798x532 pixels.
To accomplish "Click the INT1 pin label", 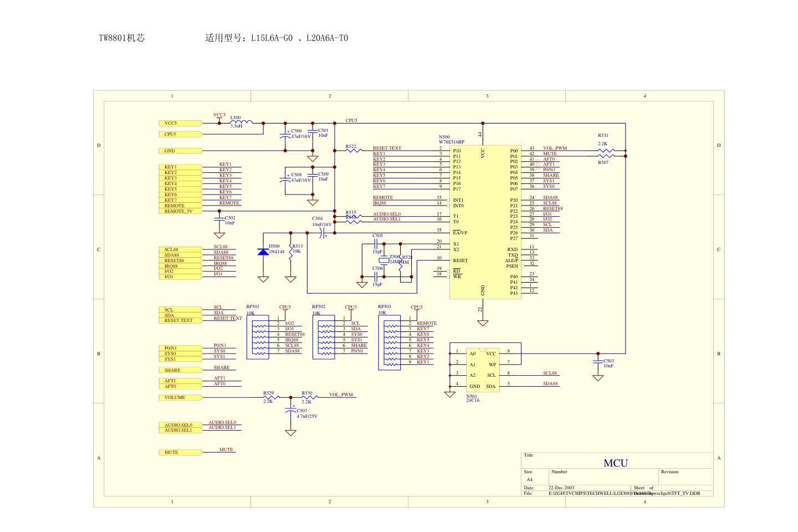I will pos(458,201).
